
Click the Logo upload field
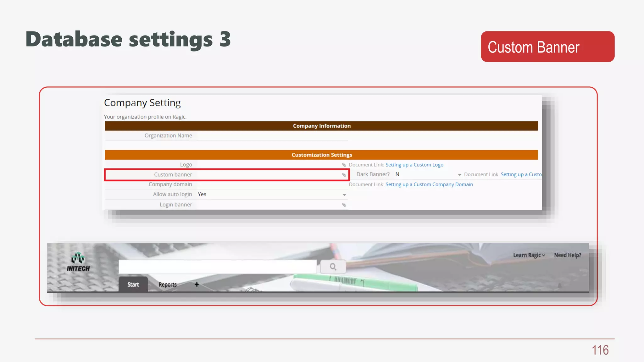coord(272,165)
